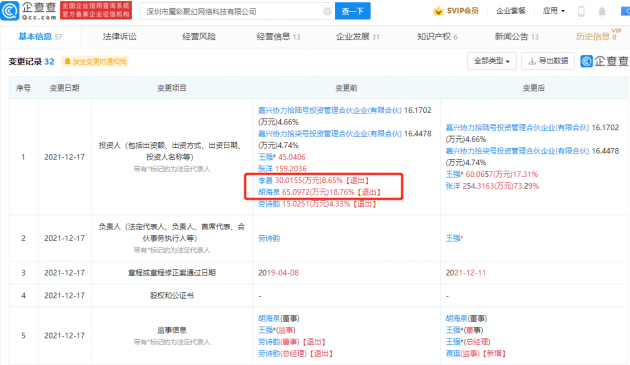This screenshot has height=365, width=630.
Task: Select the 监事信息 row label
Action: (x=172, y=330)
